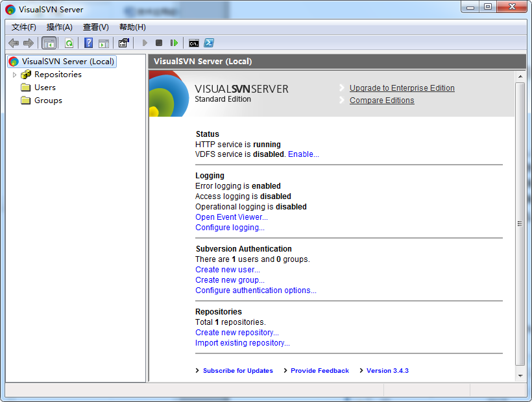
Task: Click the scrollbar up arrow in details pane
Action: click(520, 77)
